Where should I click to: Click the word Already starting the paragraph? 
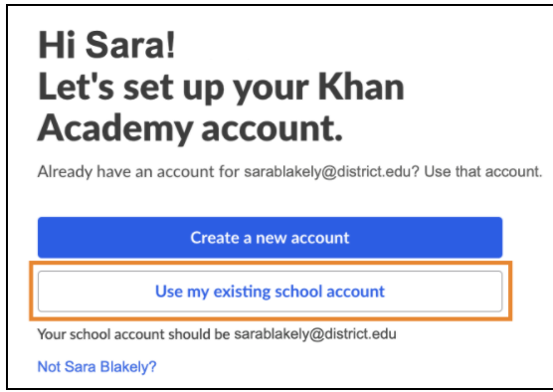[65, 172]
